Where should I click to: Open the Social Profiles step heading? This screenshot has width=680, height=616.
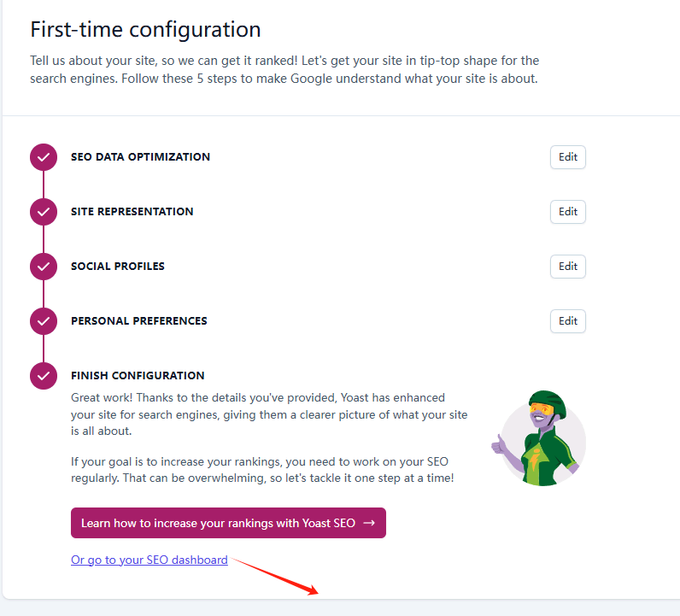[118, 267]
